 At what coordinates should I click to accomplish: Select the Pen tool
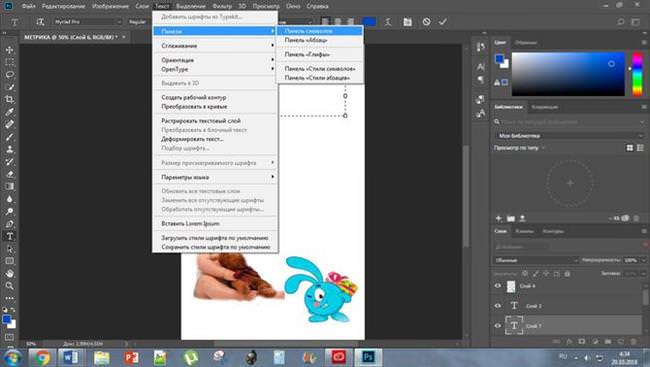point(10,224)
